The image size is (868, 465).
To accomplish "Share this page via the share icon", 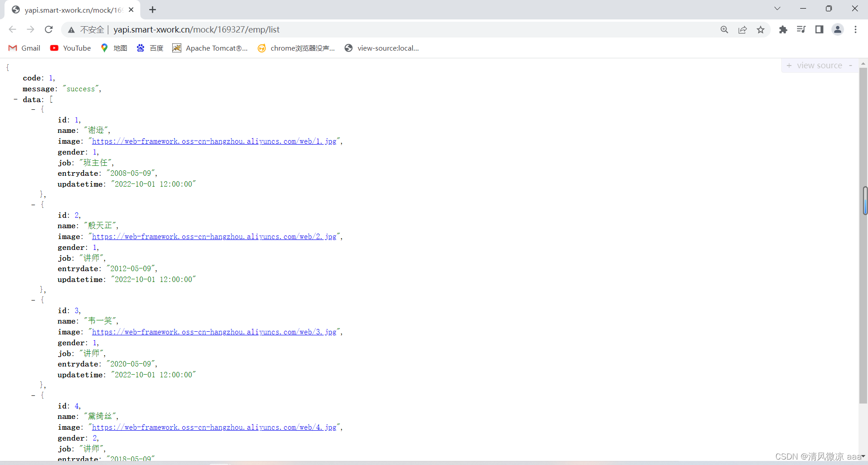I will (742, 29).
